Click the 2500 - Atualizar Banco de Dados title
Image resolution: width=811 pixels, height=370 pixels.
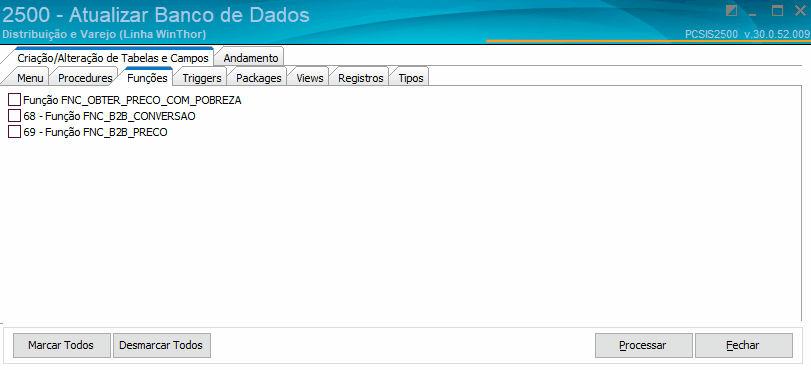[x=156, y=15]
